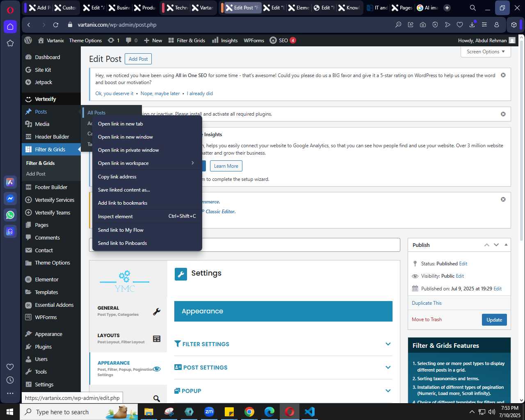Open WhatsApp in Opera sidebar
The image size is (525, 420).
tap(10, 215)
